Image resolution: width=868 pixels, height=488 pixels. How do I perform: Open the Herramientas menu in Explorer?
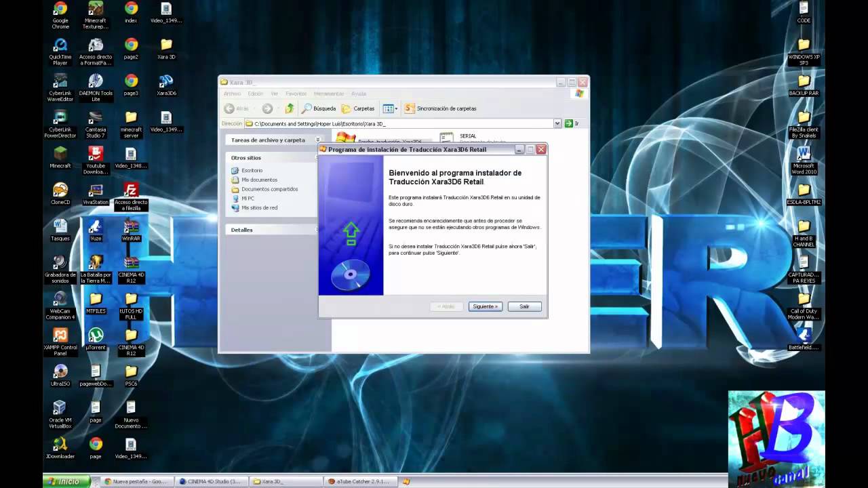pos(328,94)
